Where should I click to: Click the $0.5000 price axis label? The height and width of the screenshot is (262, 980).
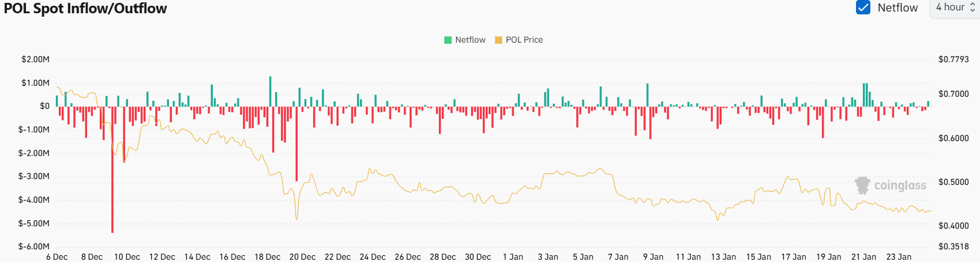[x=953, y=182]
